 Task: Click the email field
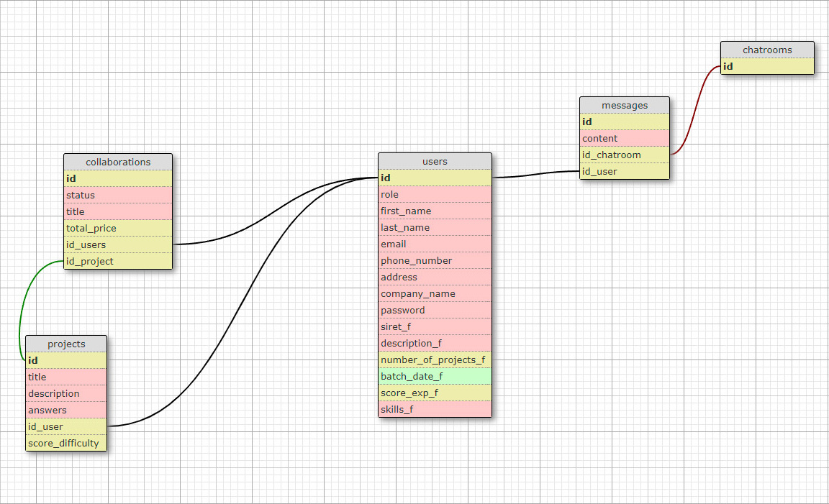(x=435, y=244)
